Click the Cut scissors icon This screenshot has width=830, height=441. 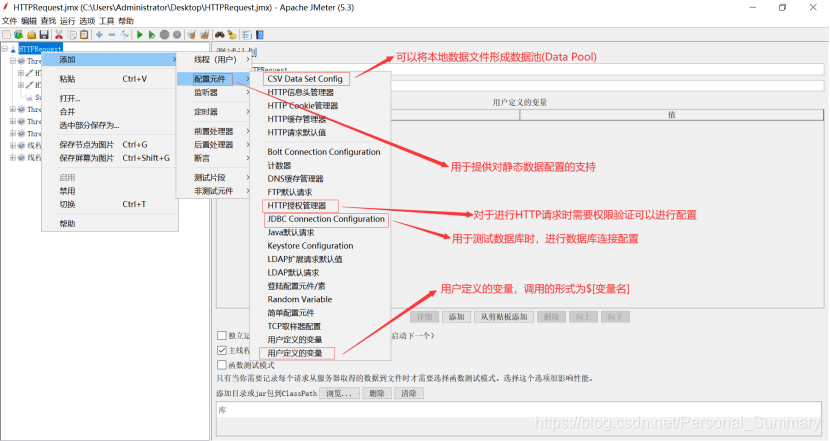[59, 35]
